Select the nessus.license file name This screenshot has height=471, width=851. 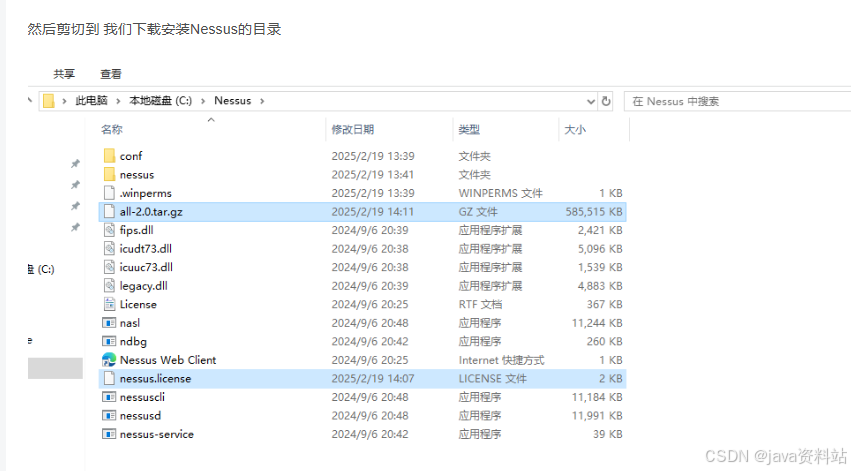pyautogui.click(x=155, y=378)
